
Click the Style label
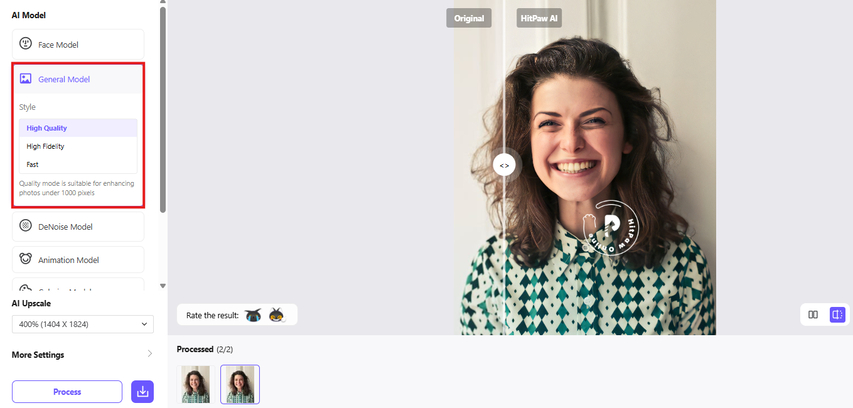[x=27, y=107]
